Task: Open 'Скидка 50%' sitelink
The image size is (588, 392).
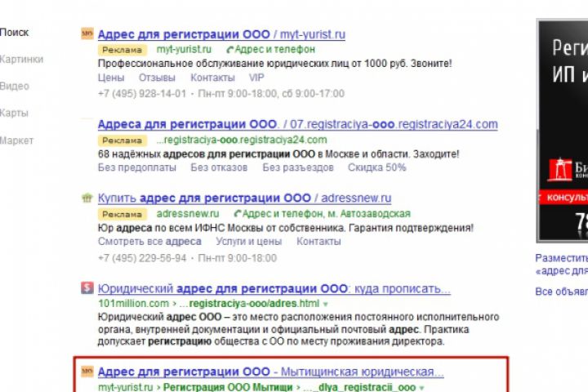Action: [x=376, y=167]
